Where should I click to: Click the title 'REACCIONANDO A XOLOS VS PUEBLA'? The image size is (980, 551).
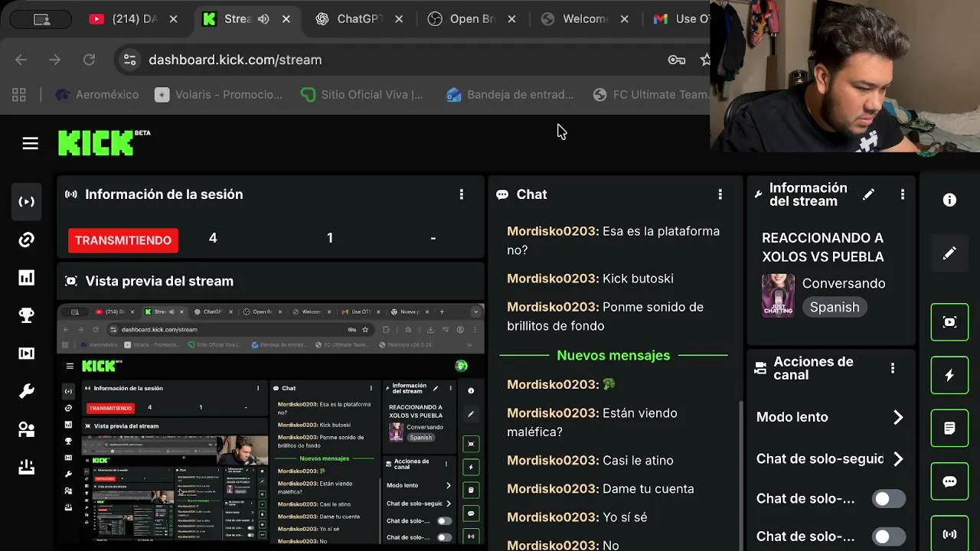pyautogui.click(x=822, y=247)
